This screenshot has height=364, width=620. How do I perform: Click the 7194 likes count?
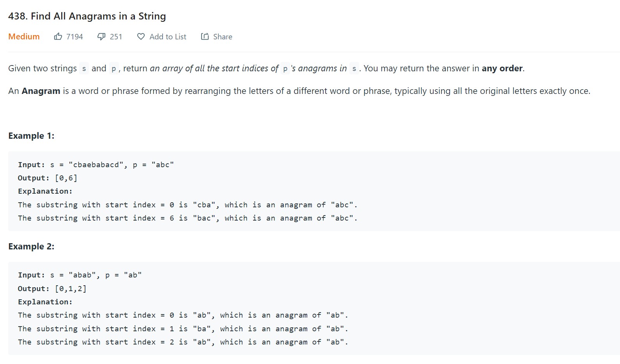pyautogui.click(x=74, y=37)
